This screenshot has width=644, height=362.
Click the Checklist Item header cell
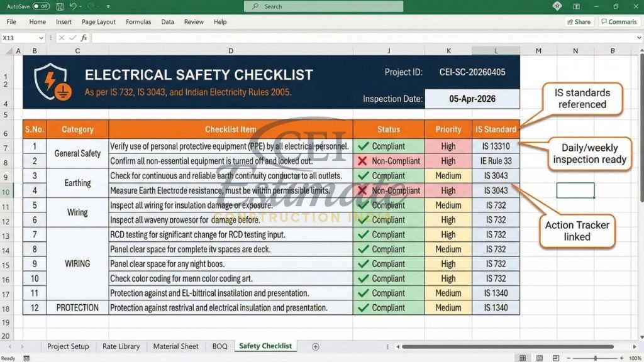point(231,129)
